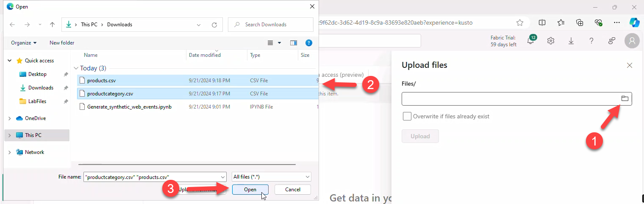Open recent locations dropdown arrow

pos(39,25)
